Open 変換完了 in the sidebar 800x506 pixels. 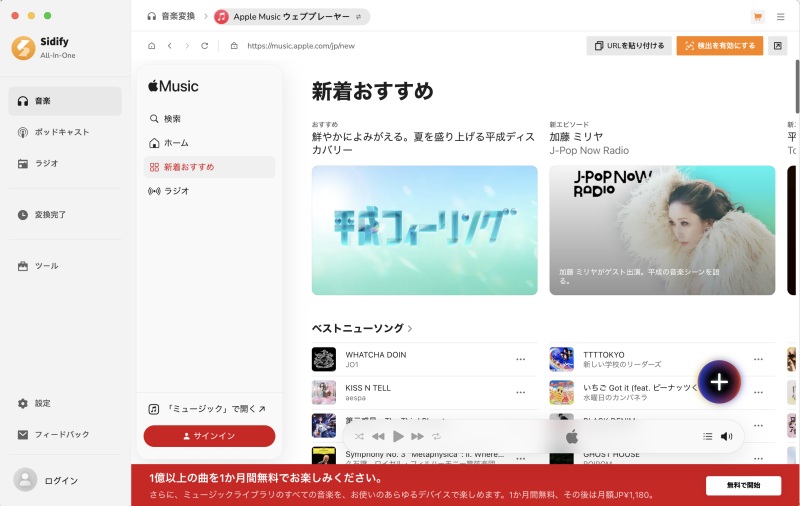(65, 215)
